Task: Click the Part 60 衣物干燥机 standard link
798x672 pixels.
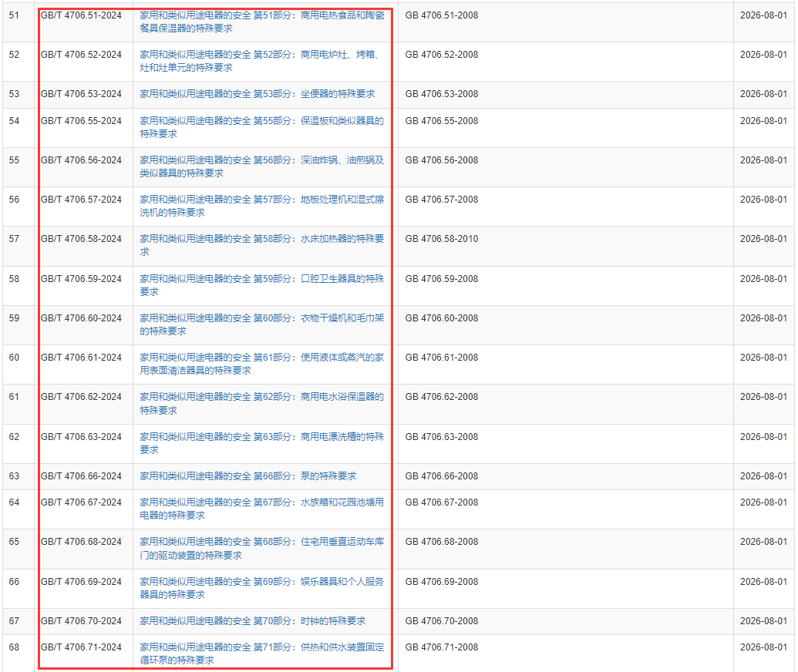Action: pos(261,318)
